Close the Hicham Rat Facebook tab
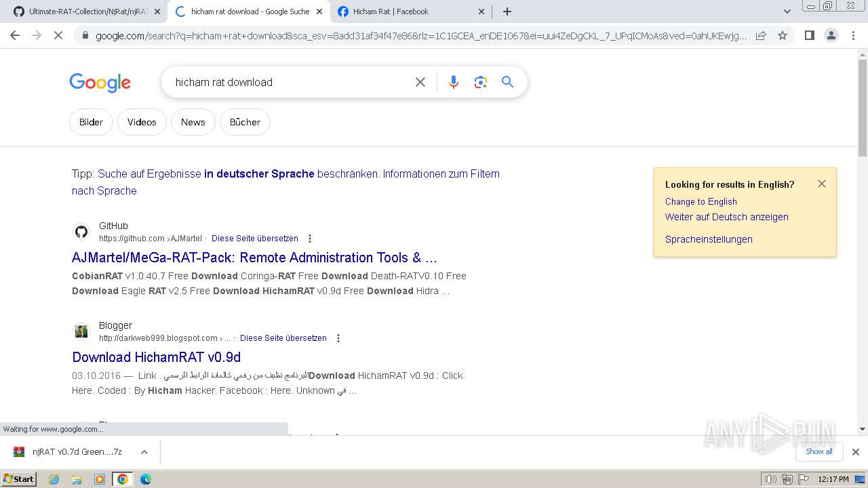868x488 pixels. pos(481,12)
